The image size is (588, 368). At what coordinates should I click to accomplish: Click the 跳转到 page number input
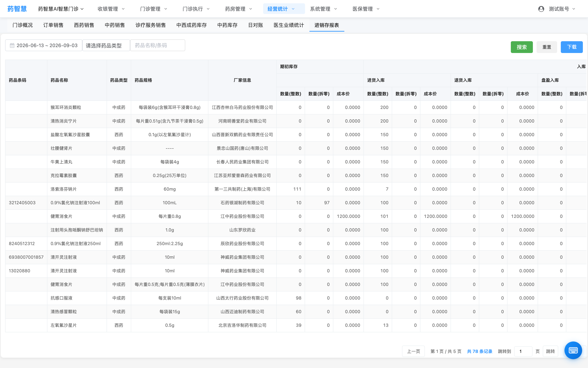pyautogui.click(x=523, y=351)
